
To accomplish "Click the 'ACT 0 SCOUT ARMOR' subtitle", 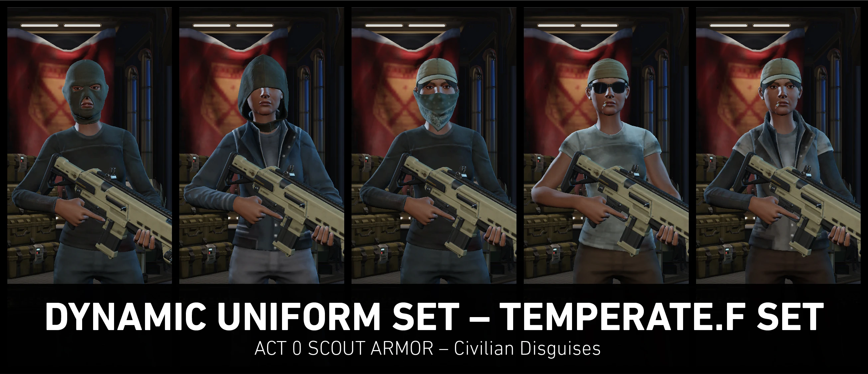I will 344,348.
